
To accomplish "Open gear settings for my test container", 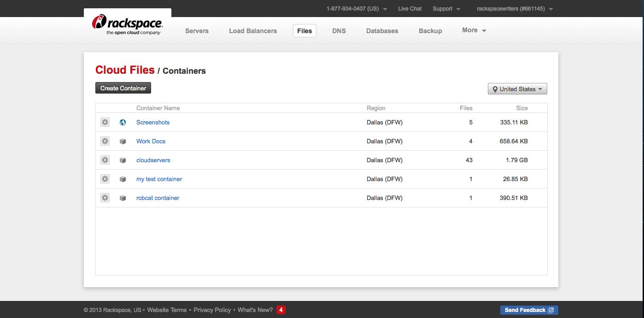I will [x=105, y=179].
